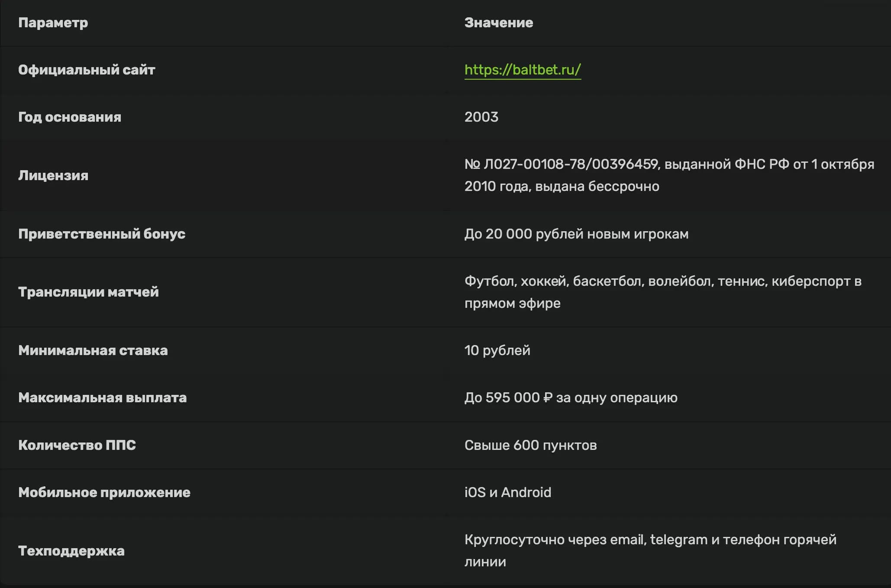Click the '10 рублей' value

pyautogui.click(x=497, y=350)
